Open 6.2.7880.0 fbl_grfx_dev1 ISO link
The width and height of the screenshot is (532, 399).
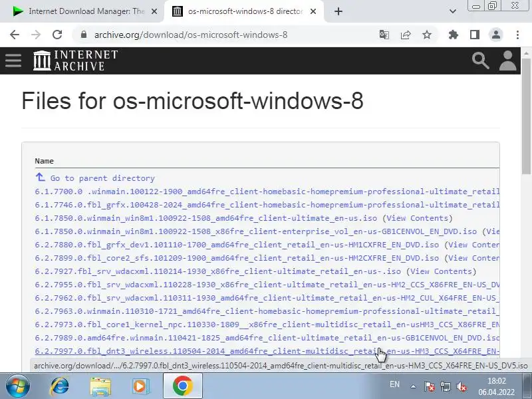(237, 245)
